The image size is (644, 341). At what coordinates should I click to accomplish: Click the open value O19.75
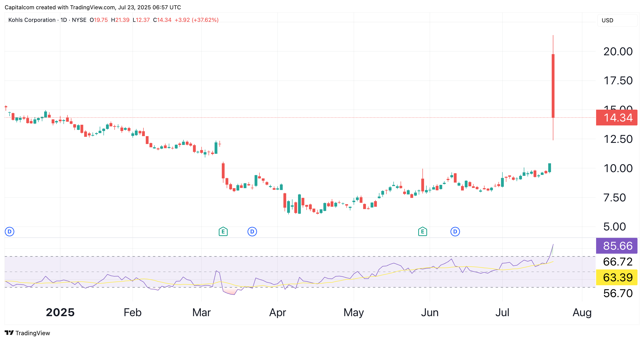click(99, 20)
